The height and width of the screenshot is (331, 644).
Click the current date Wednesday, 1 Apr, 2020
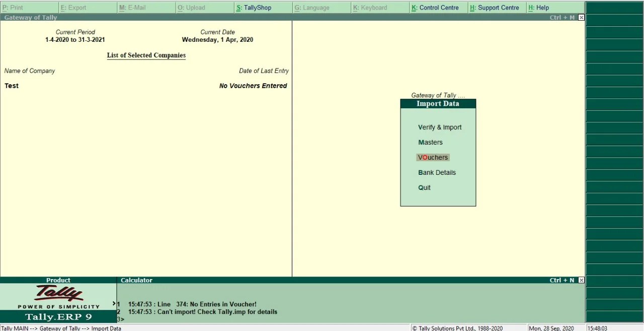point(217,40)
